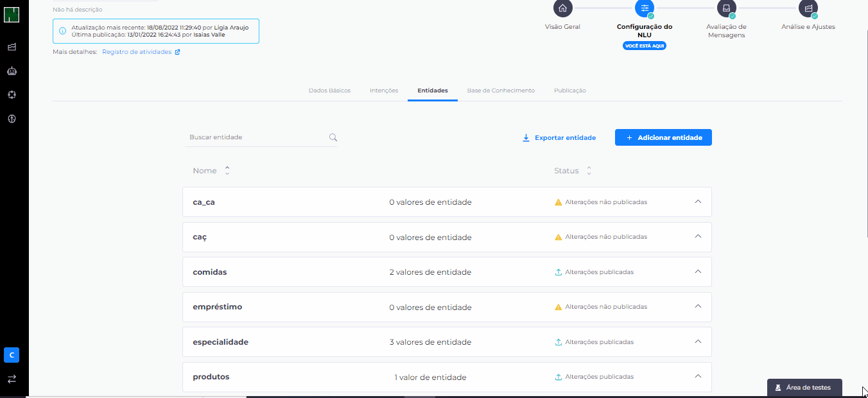Open the integrations chip icon in sidebar
The width and height of the screenshot is (868, 398).
coord(12,94)
